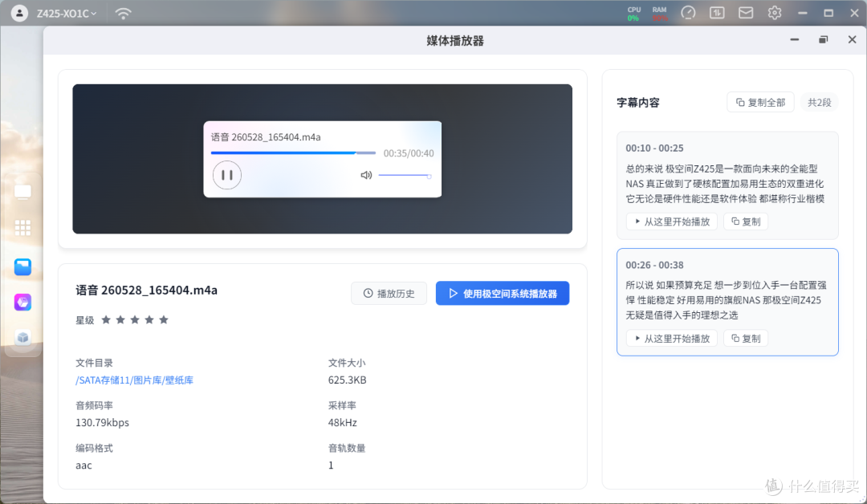Open the Z425-XO1C device dropdown
The width and height of the screenshot is (867, 504).
pyautogui.click(x=67, y=14)
